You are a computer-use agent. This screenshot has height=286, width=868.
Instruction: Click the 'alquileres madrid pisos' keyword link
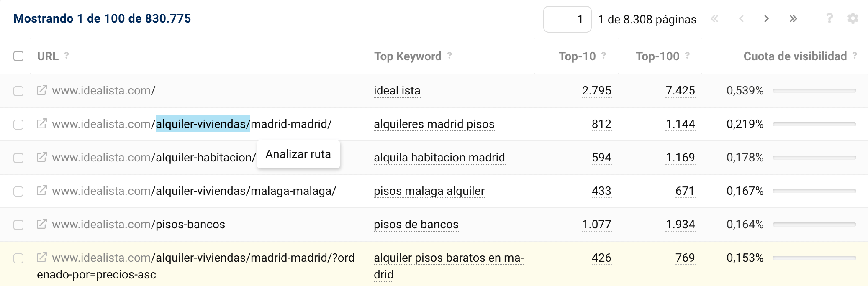[434, 124]
